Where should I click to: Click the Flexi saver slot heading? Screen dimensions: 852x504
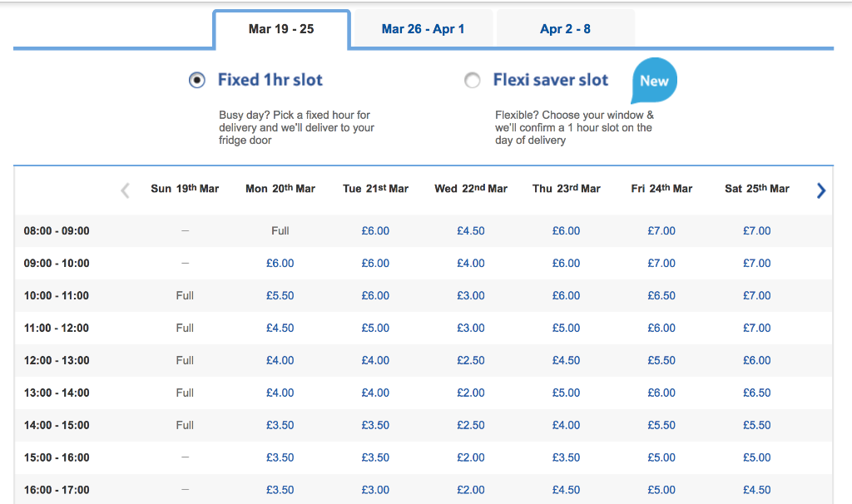pos(551,80)
